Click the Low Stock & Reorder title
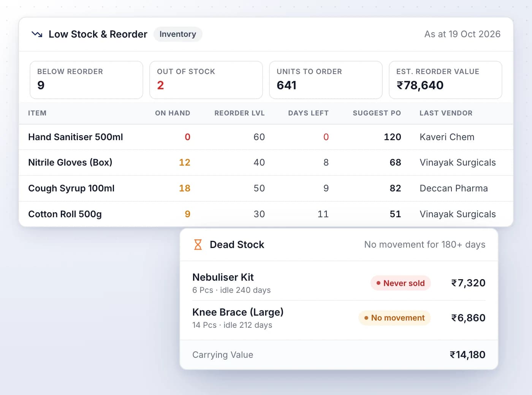Image resolution: width=532 pixels, height=395 pixels. click(98, 34)
